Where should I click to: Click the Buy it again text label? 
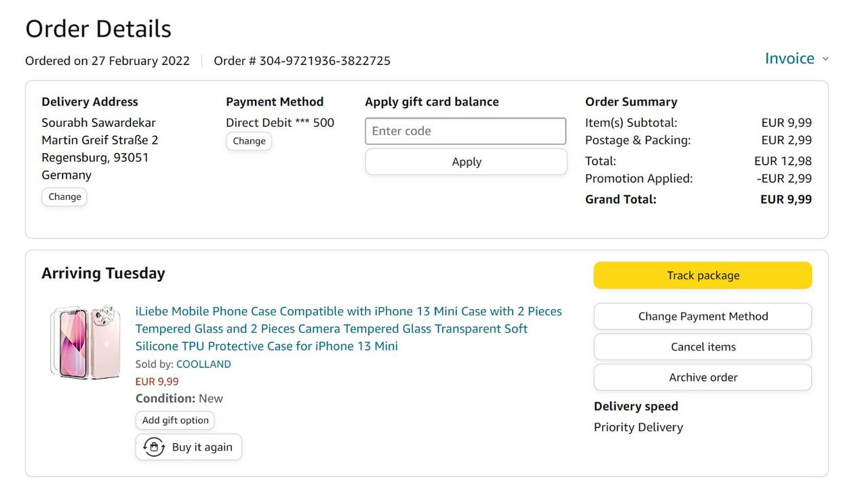pos(202,447)
